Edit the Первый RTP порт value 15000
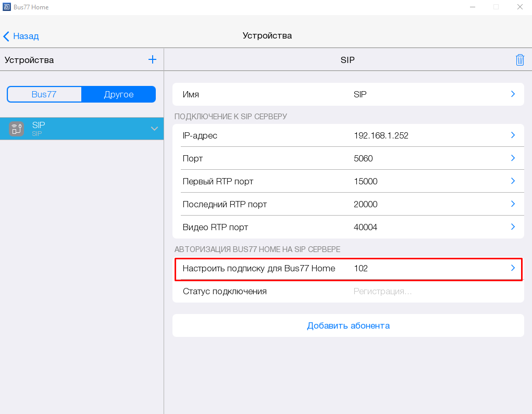This screenshot has height=414, width=532. [365, 181]
